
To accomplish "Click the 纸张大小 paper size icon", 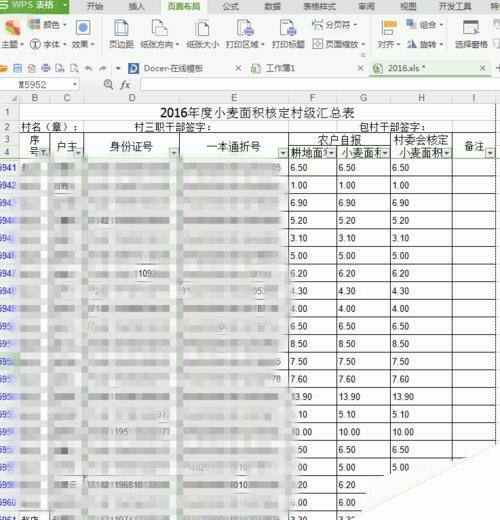I will pos(202,29).
